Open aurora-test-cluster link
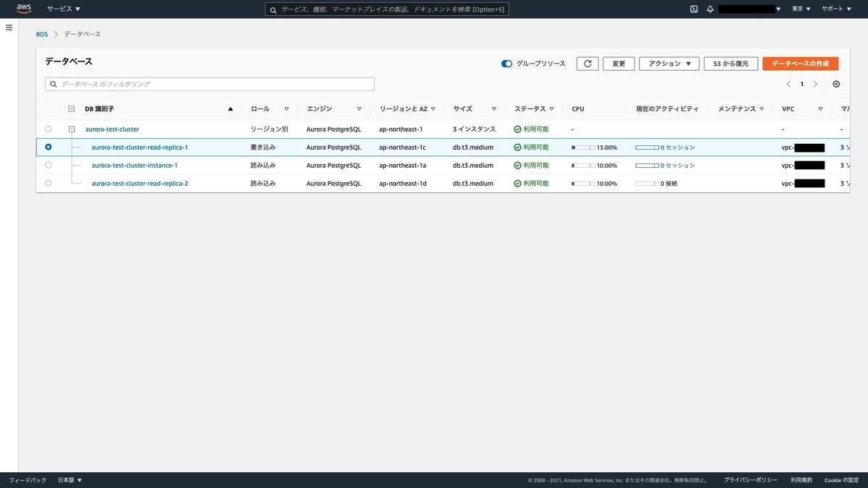The image size is (868, 488). tap(112, 129)
